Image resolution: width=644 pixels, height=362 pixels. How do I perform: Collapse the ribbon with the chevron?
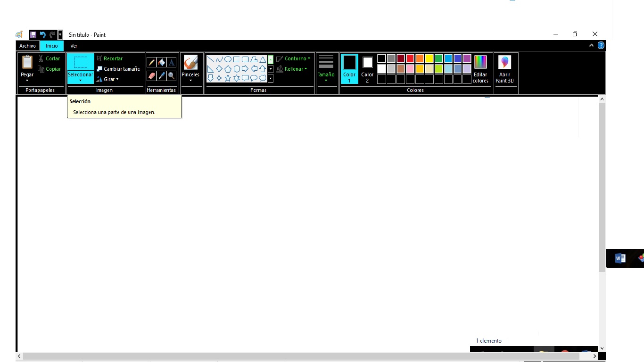591,46
